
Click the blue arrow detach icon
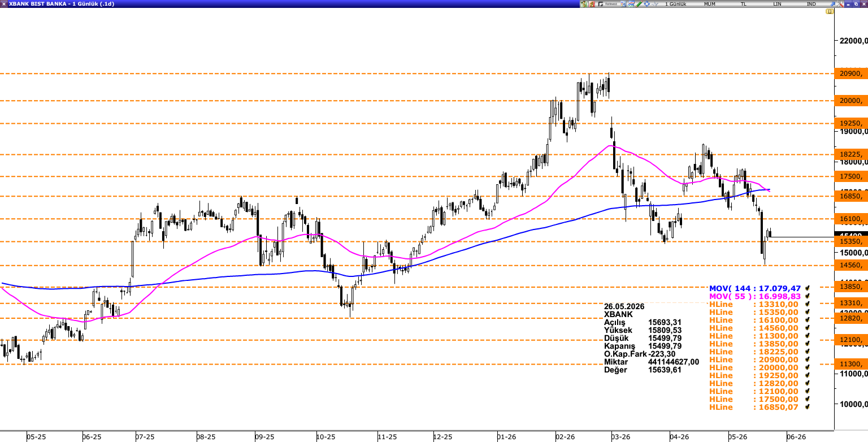click(832, 4)
